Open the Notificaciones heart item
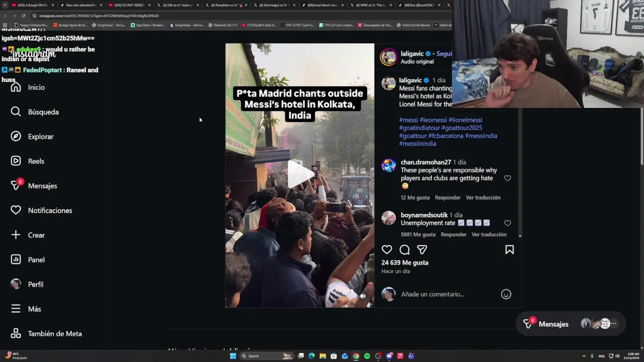Image resolution: width=644 pixels, height=362 pixels. pos(41,211)
